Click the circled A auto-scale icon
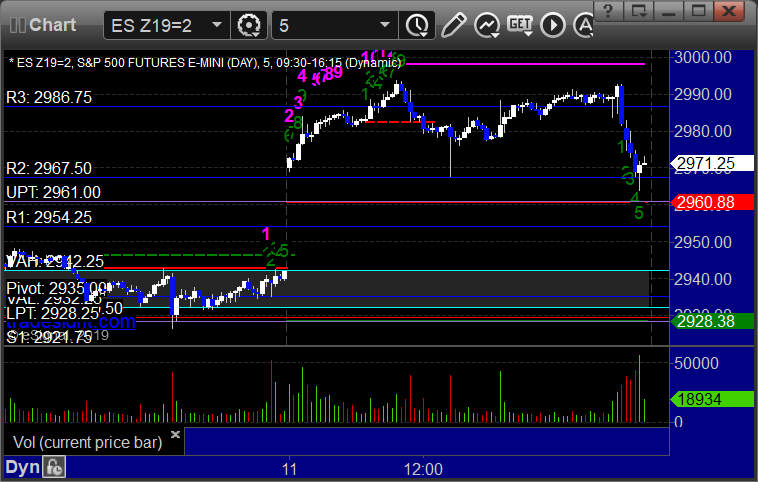The width and height of the screenshot is (758, 482). point(583,25)
